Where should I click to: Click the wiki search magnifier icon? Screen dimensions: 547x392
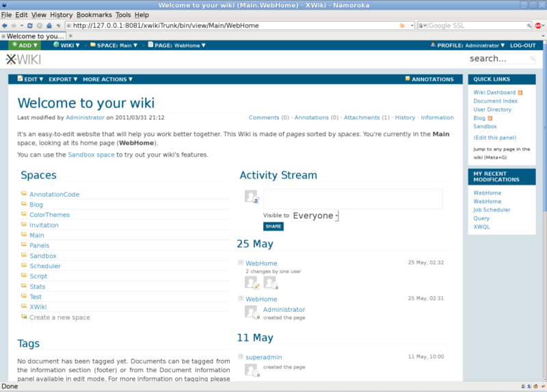pos(533,58)
